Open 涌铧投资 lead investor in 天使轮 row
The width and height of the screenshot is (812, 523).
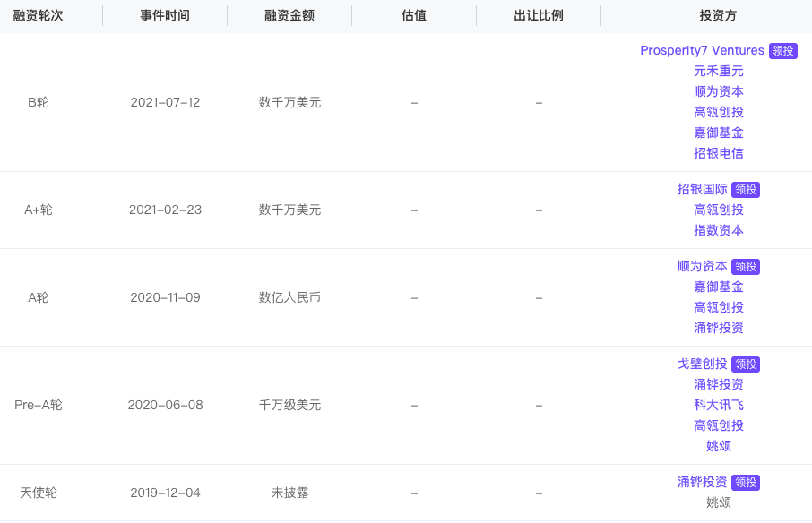pyautogui.click(x=703, y=482)
